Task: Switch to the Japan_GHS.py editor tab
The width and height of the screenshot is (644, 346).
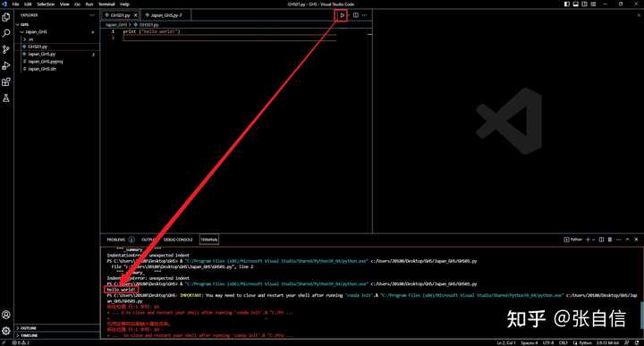Action: click(165, 15)
